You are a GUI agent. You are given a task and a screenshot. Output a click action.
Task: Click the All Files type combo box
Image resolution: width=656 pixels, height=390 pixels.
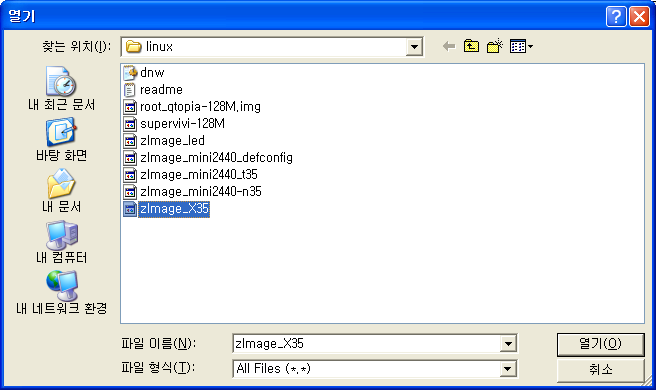[x=375, y=369]
